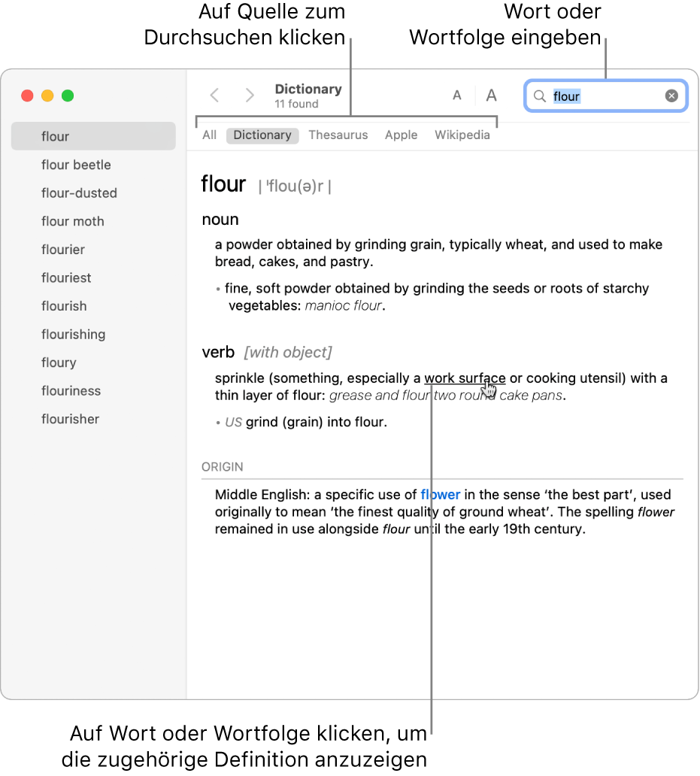This screenshot has height=776, width=700.
Task: Select 'floury' in the results list
Action: tap(93, 362)
